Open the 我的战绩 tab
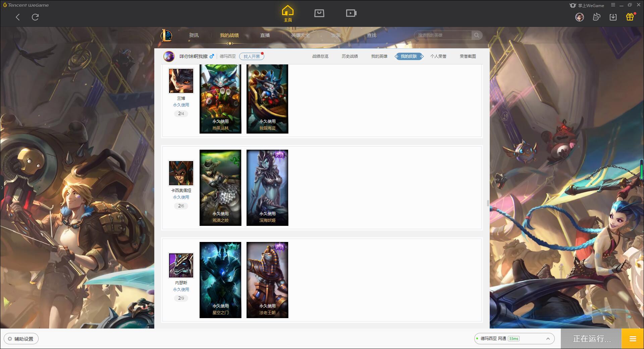The height and width of the screenshot is (349, 644). click(x=229, y=35)
